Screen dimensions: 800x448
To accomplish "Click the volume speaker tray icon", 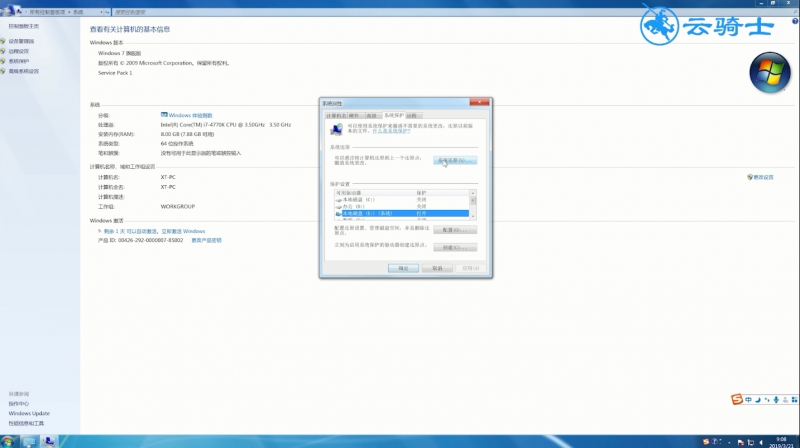I will (761, 442).
